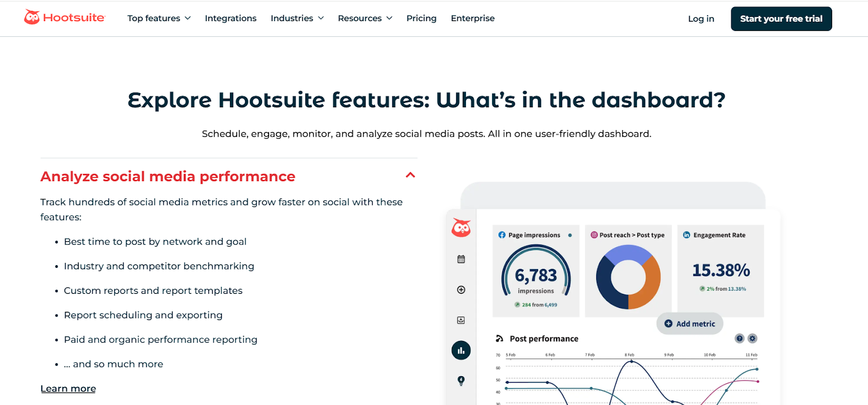Viewport: 868px width, 405px height.
Task: Open the Integrations menu item
Action: click(231, 18)
